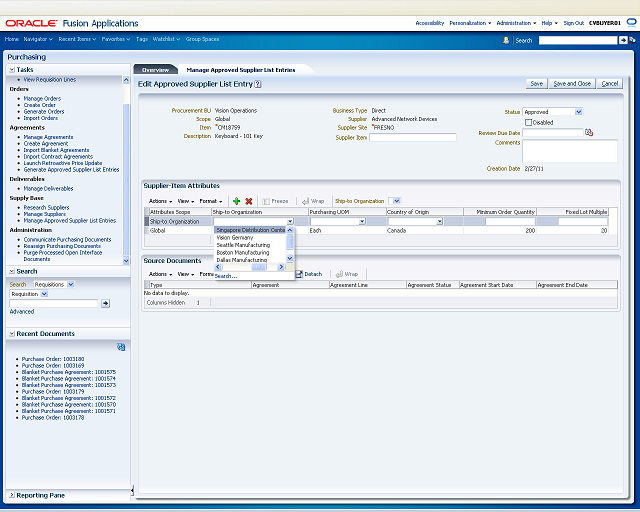Open the Navigator menu

coord(38,39)
